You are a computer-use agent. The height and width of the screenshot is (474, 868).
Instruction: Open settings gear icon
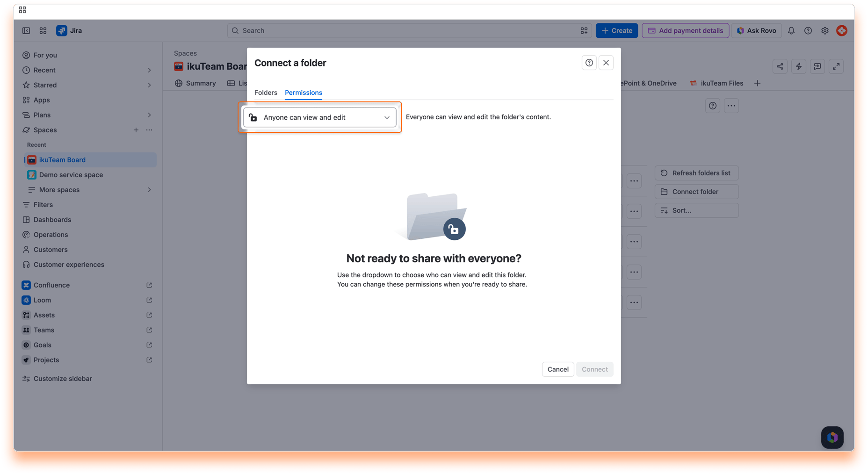(x=825, y=30)
